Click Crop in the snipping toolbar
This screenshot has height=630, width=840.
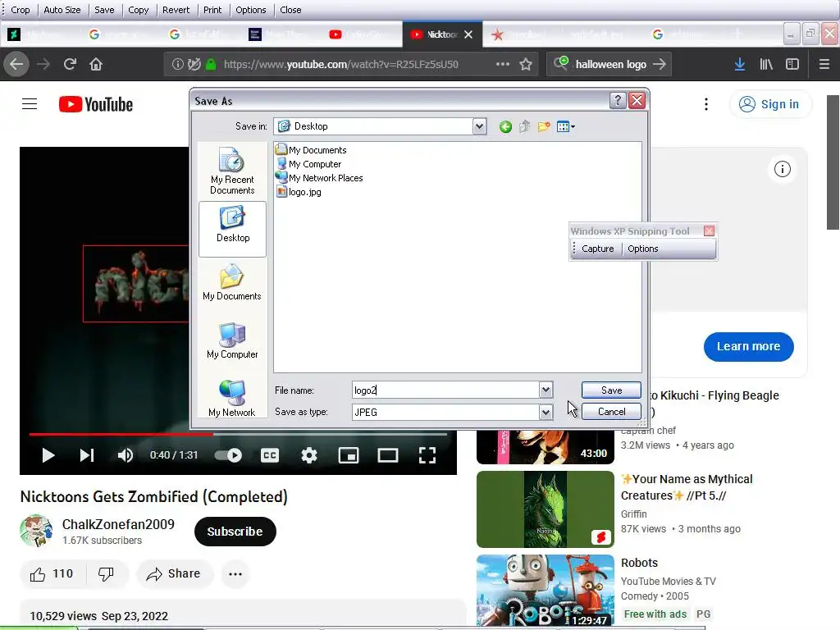tap(21, 10)
